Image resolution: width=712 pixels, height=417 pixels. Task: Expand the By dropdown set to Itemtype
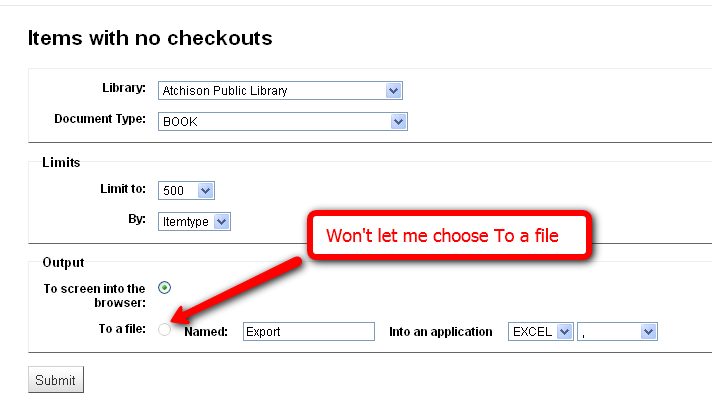click(194, 221)
